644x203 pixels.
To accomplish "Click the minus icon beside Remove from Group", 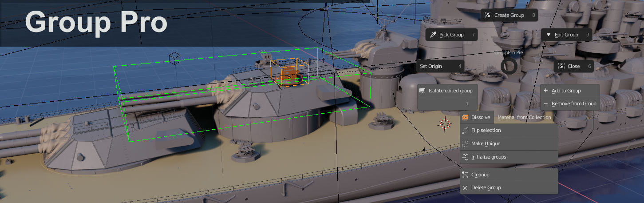I will (545, 103).
